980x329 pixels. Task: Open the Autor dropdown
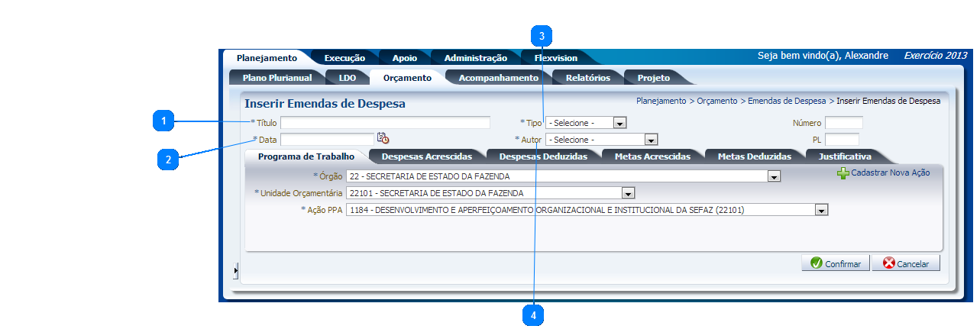[x=651, y=140]
